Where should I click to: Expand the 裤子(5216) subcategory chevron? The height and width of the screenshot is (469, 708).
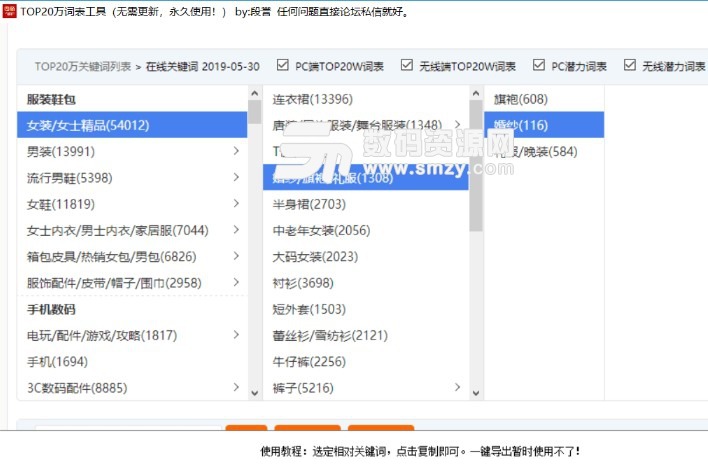point(457,387)
